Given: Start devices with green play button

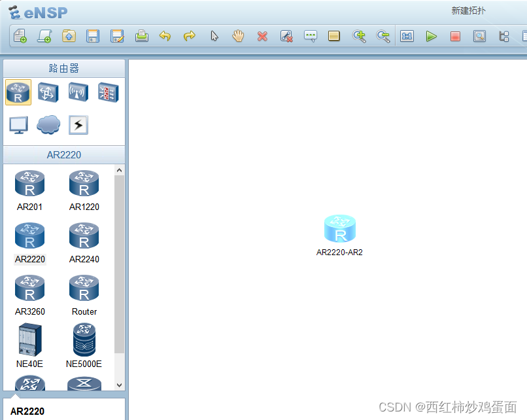Looking at the screenshot, I should coord(432,36).
